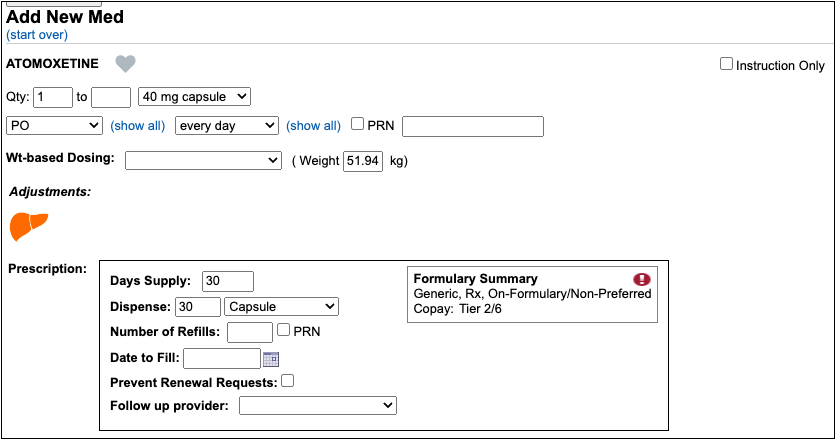Tick the Prevent Renewal Requests checkbox
The width and height of the screenshot is (835, 439).
(288, 381)
